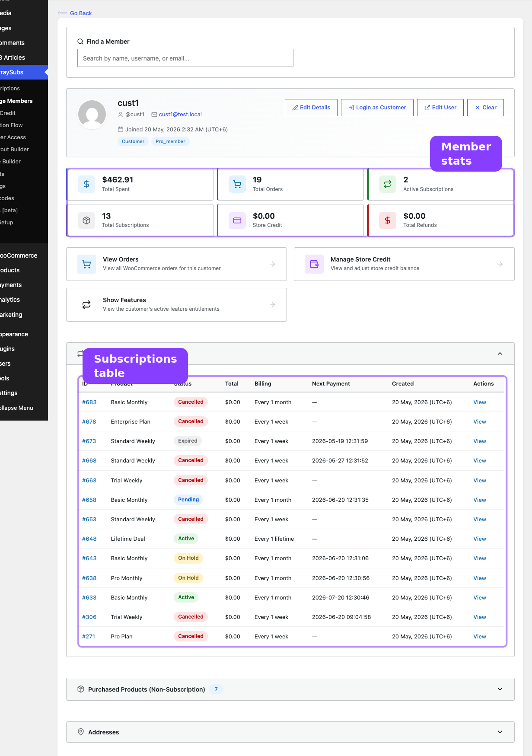Click the Created column header
532x756 pixels.
403,383
